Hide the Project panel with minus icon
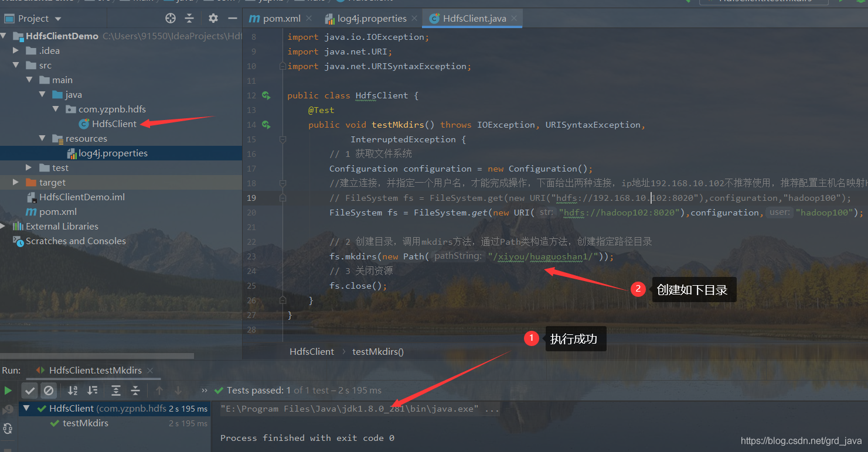868x452 pixels. [x=232, y=18]
